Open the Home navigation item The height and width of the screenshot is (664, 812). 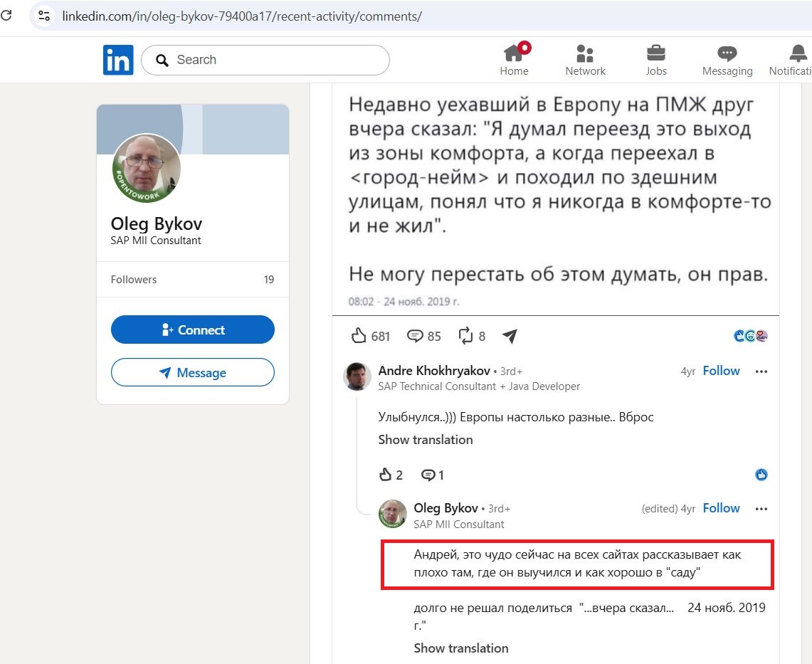coord(515,60)
